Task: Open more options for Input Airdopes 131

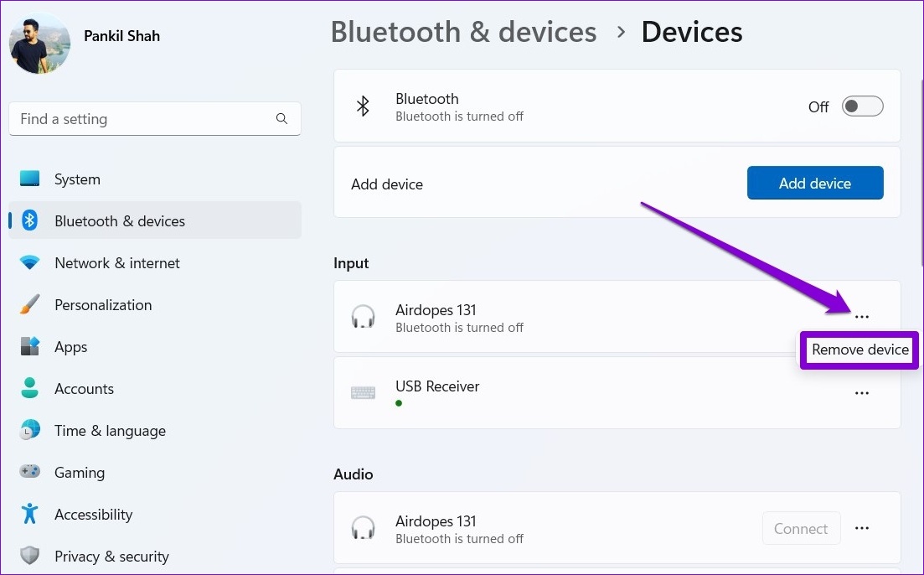Action: pyautogui.click(x=861, y=317)
